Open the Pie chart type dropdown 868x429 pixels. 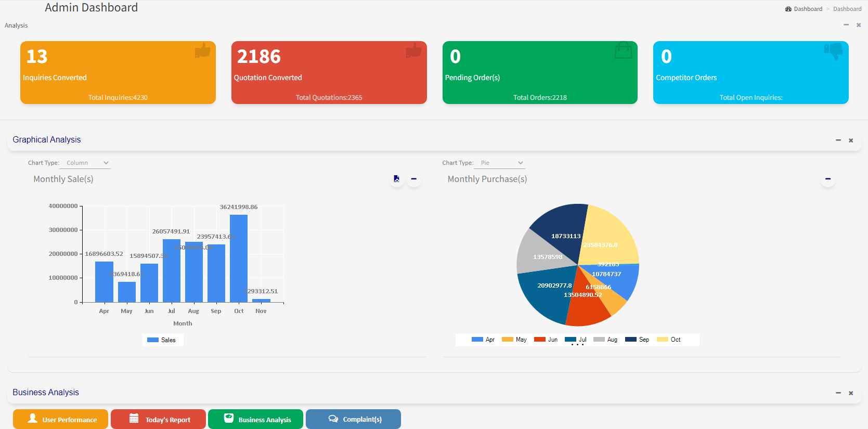pyautogui.click(x=499, y=163)
